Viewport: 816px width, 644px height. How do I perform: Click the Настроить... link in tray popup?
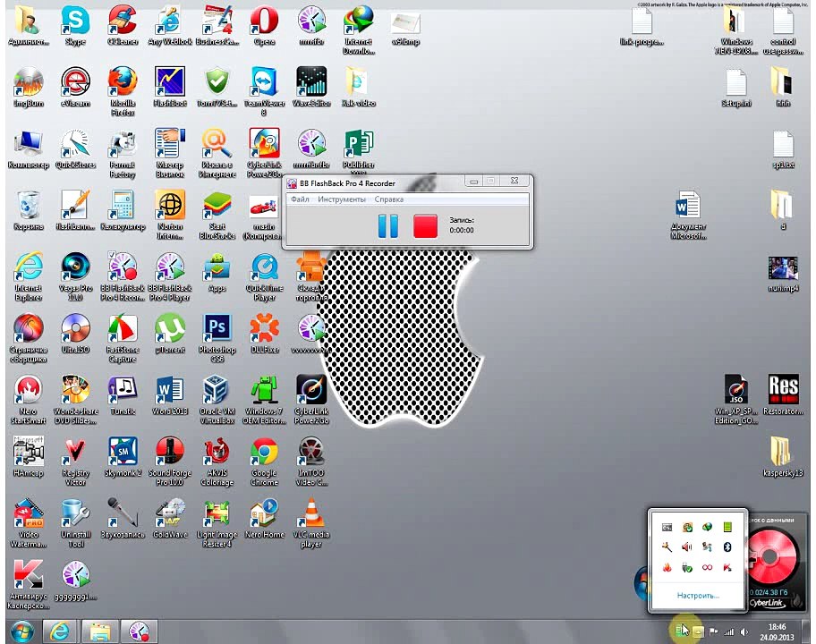(x=698, y=595)
